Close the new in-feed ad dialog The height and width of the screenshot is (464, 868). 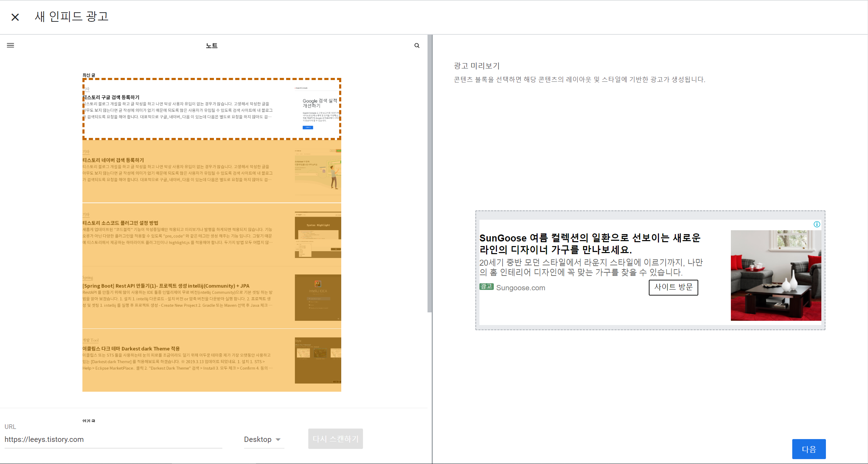click(x=15, y=17)
